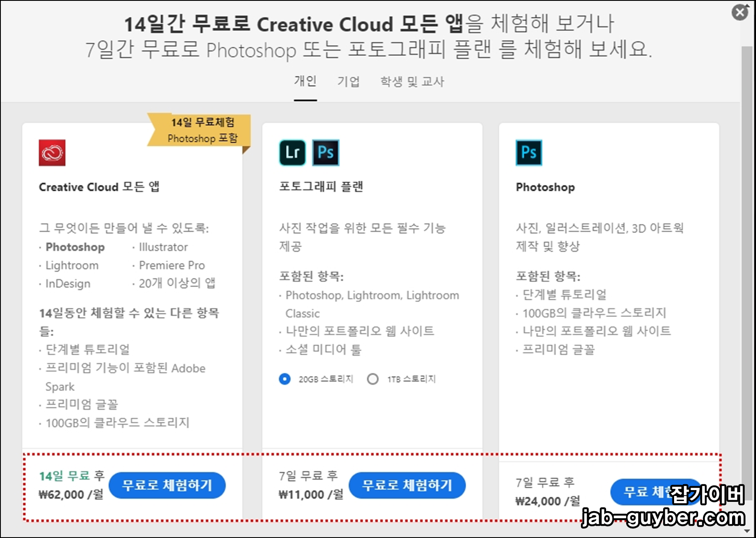Select the 20GB 스토리지 radio option
756x538 pixels.
[x=285, y=379]
